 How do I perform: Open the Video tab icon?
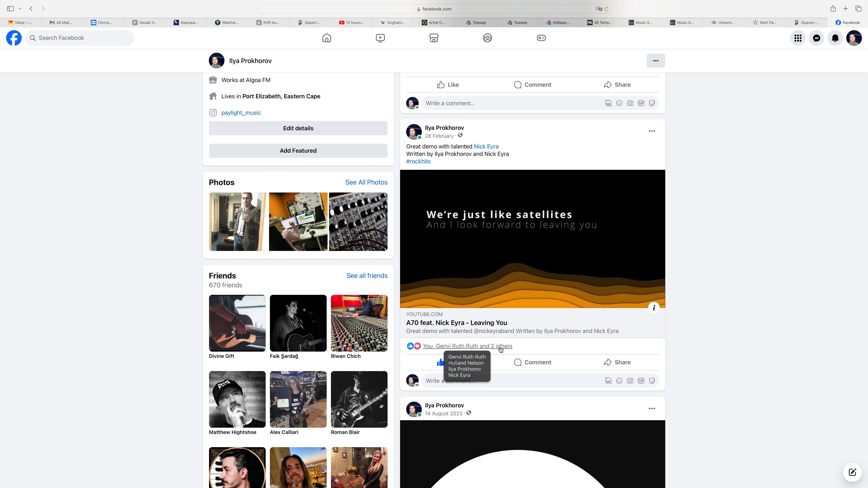380,38
